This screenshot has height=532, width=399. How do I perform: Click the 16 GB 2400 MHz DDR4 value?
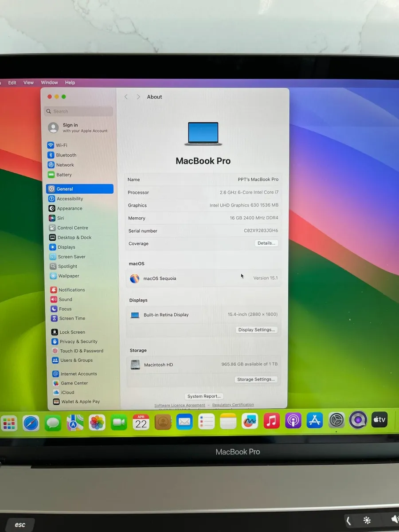pyautogui.click(x=254, y=218)
